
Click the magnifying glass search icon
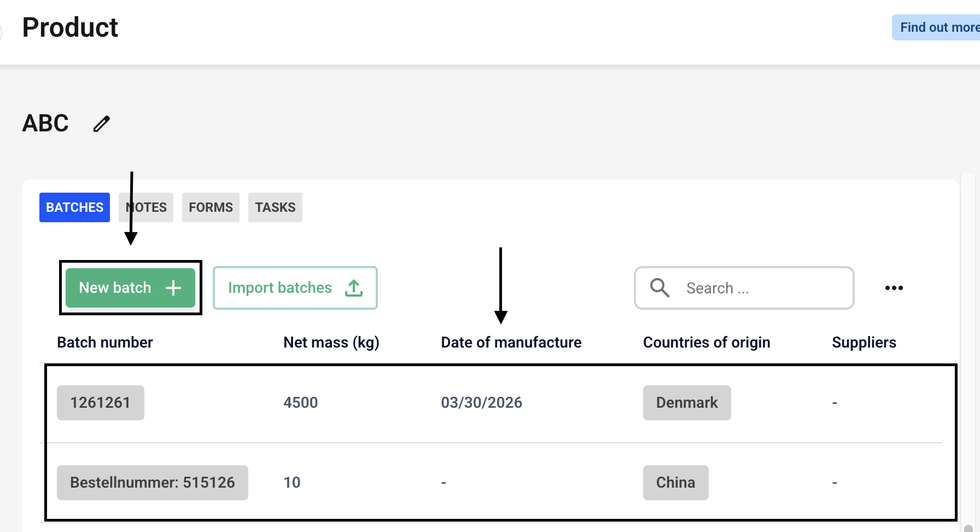pyautogui.click(x=660, y=288)
